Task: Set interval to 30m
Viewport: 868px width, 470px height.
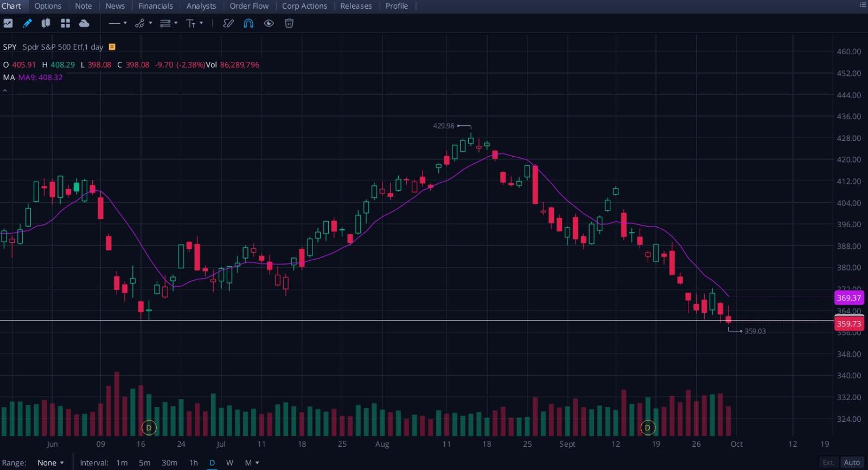Action: click(169, 462)
